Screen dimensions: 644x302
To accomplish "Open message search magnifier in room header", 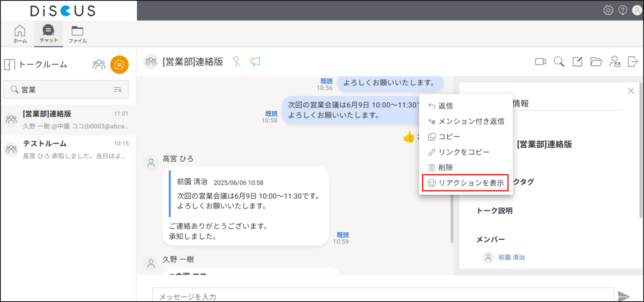I will [x=559, y=62].
